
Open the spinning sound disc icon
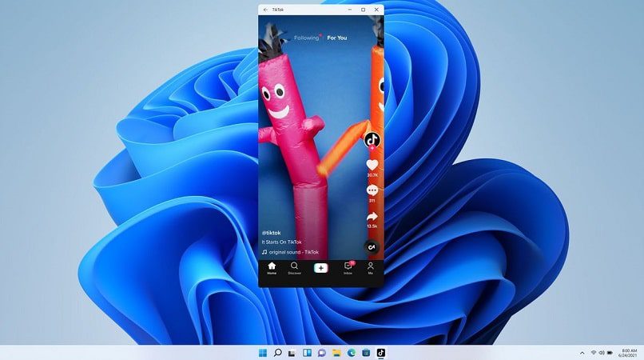(372, 247)
